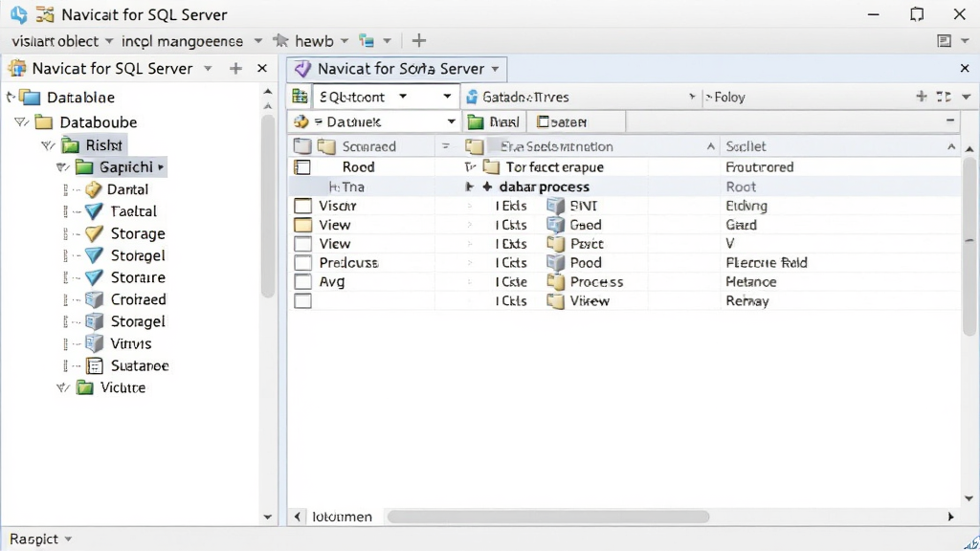
Task: Click the cube icon beside Vimvis
Action: 95,343
